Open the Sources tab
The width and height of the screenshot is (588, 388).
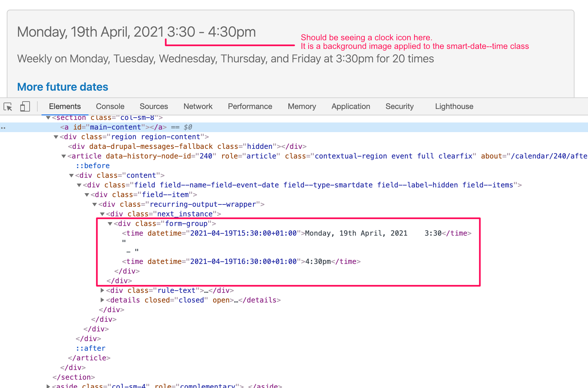(154, 107)
